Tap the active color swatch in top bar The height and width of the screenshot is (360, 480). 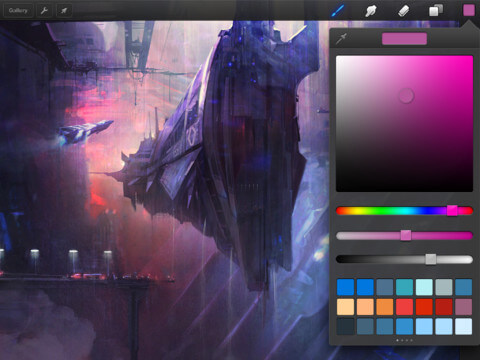(x=469, y=10)
